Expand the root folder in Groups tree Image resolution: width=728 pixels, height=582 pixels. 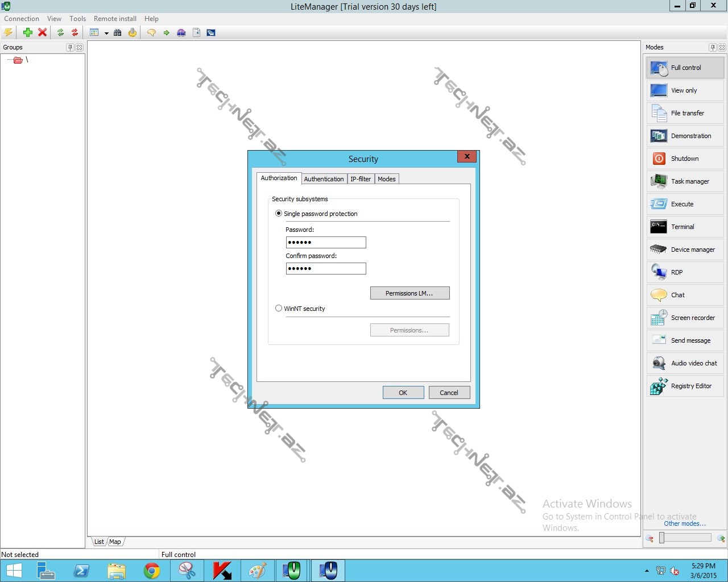18,60
